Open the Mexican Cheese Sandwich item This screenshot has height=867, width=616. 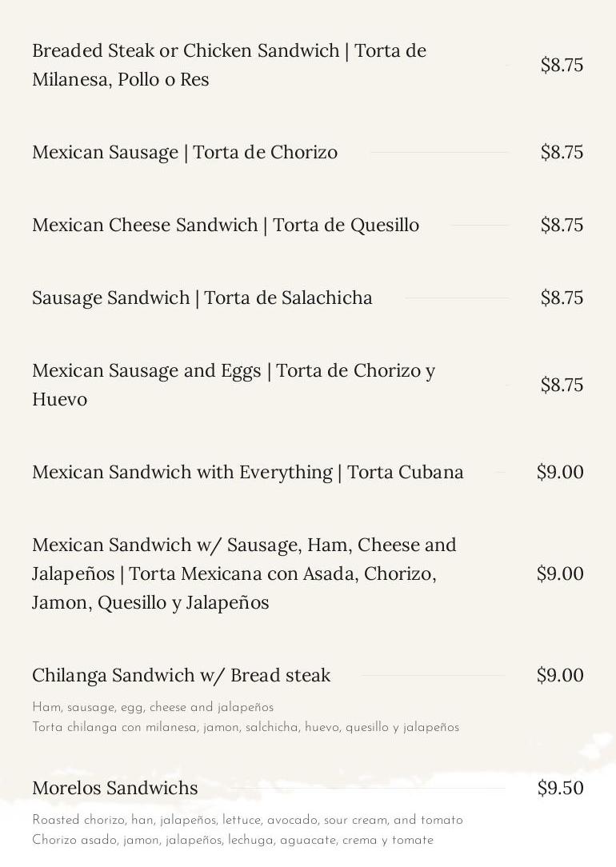[226, 225]
